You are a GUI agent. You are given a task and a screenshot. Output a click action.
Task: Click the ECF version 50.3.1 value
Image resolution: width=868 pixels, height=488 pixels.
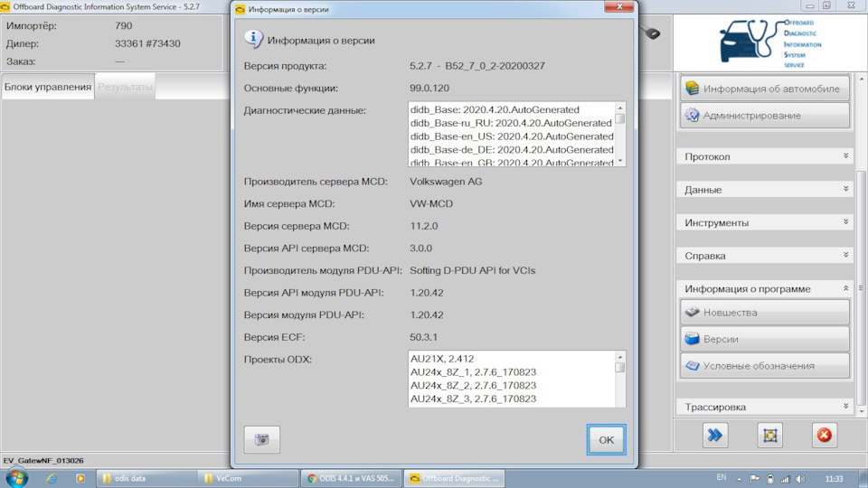tap(423, 337)
